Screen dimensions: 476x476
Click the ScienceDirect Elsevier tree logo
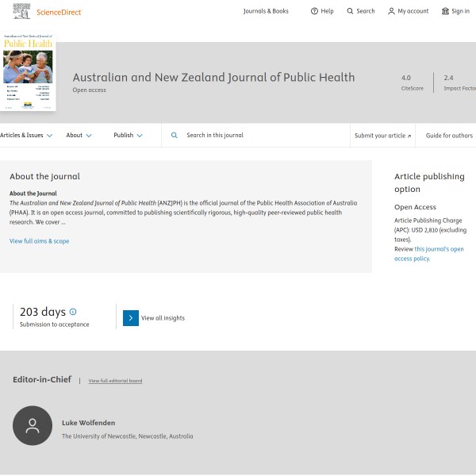(21, 11)
